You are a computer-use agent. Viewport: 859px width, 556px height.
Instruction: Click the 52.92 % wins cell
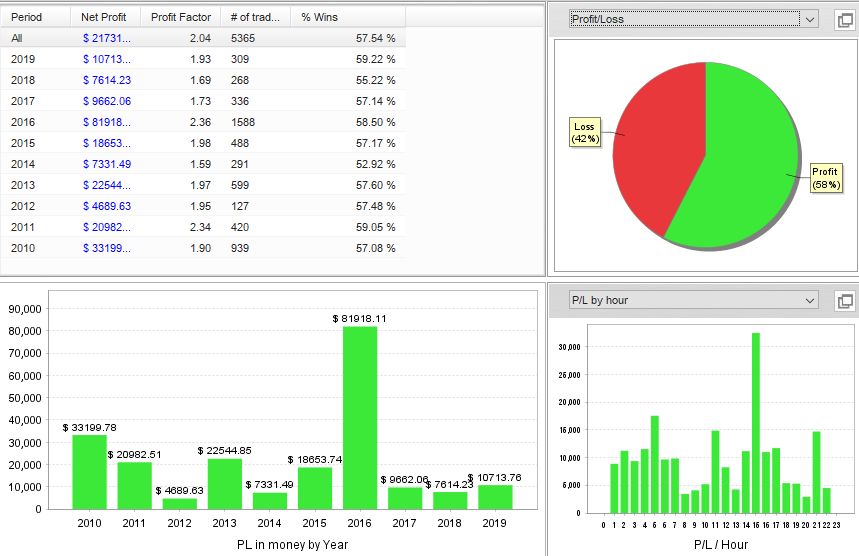(x=375, y=164)
